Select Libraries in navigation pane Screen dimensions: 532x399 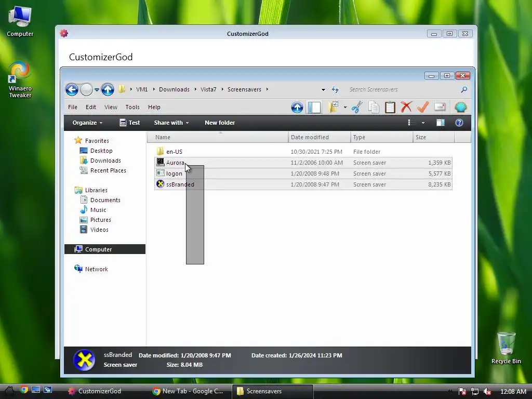coord(91,190)
